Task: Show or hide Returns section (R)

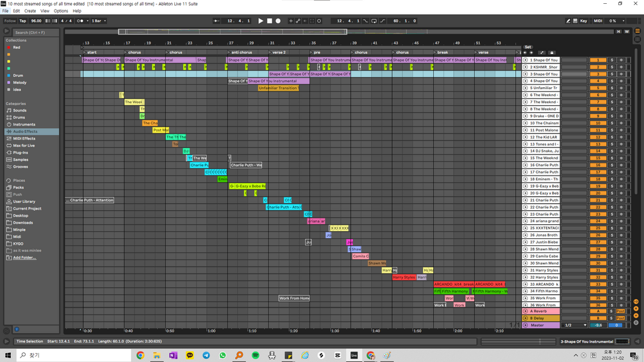Action: (x=636, y=309)
